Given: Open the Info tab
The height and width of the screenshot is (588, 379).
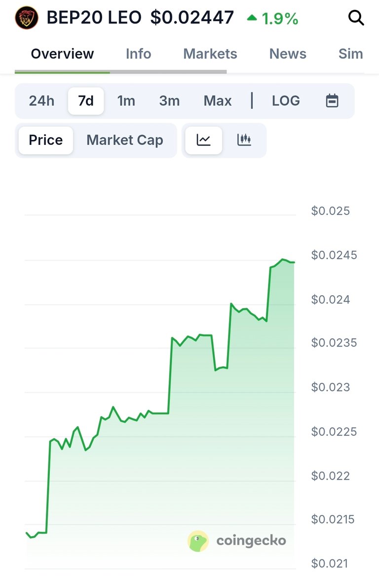Looking at the screenshot, I should 139,54.
